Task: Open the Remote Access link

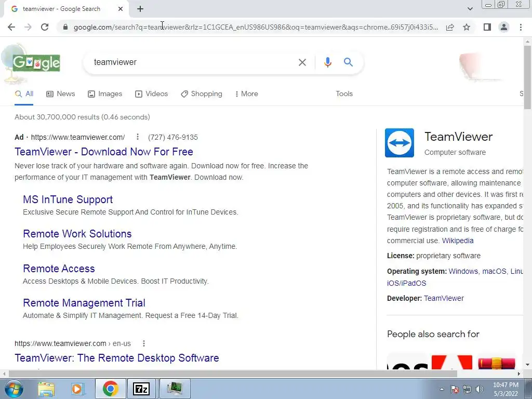Action: click(x=59, y=269)
